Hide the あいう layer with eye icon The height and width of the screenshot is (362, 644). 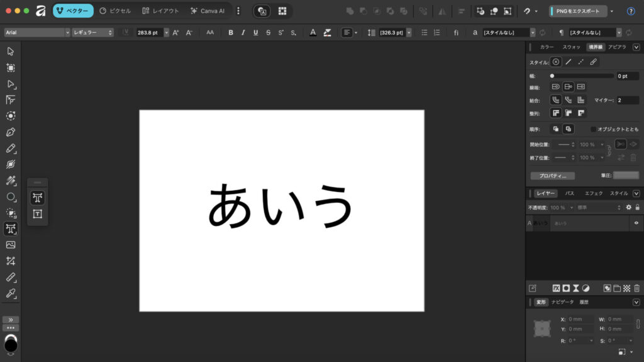pyautogui.click(x=636, y=223)
